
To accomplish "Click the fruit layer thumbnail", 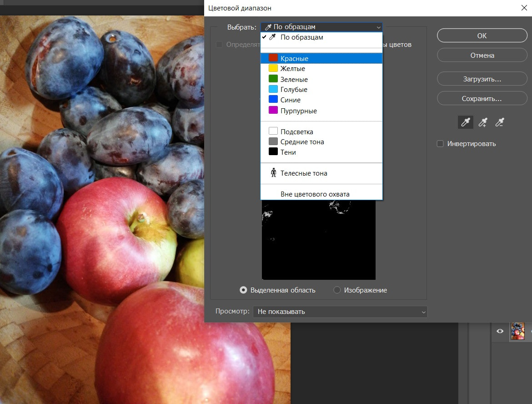I will click(518, 331).
